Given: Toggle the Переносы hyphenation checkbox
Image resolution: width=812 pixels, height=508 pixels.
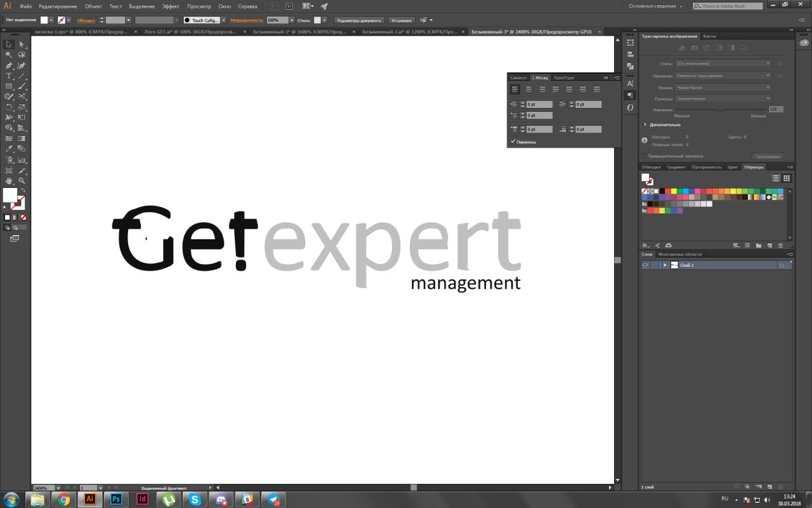Looking at the screenshot, I should [x=513, y=142].
